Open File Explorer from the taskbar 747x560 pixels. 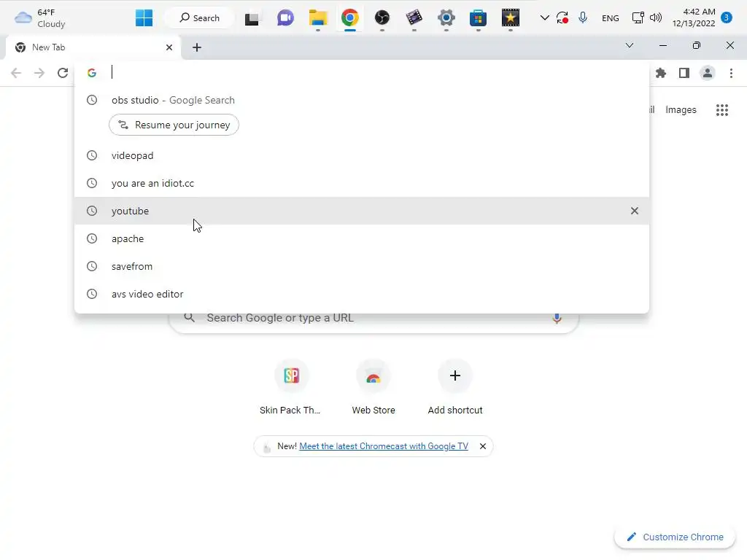click(318, 18)
